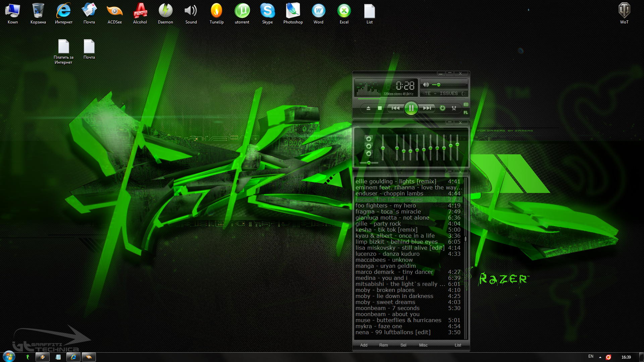Select 'foo fighters - my hero' track
The image size is (644, 362).
[x=409, y=205]
